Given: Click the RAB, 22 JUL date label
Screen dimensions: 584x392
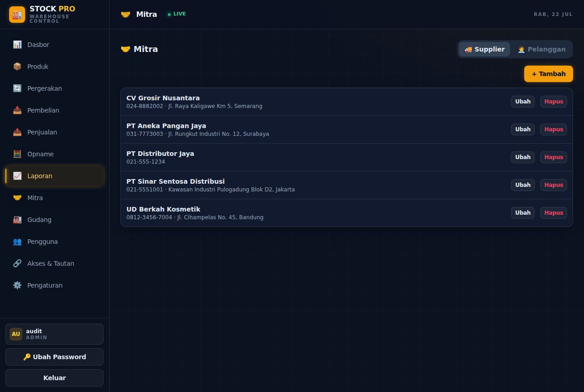Looking at the screenshot, I should [553, 15].
